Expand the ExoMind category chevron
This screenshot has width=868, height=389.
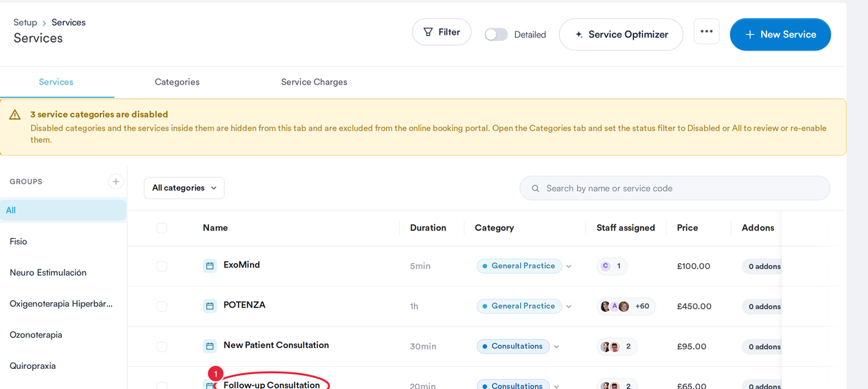(x=569, y=266)
